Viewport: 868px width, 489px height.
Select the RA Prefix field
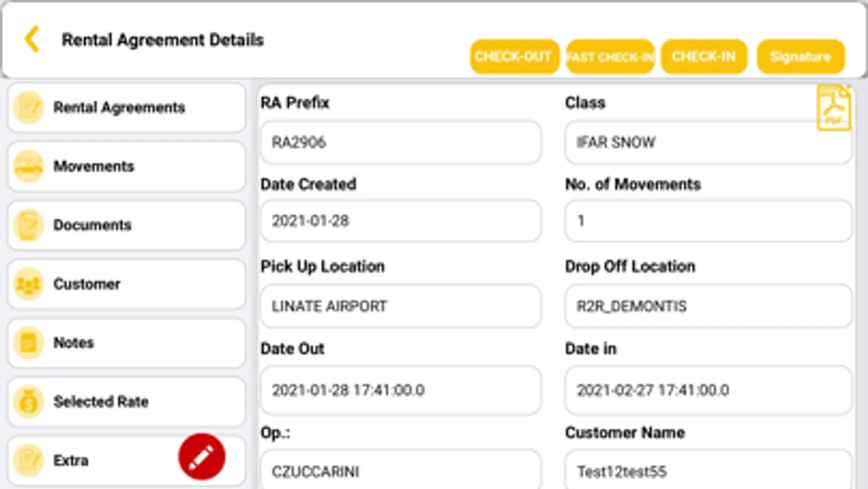(x=401, y=142)
